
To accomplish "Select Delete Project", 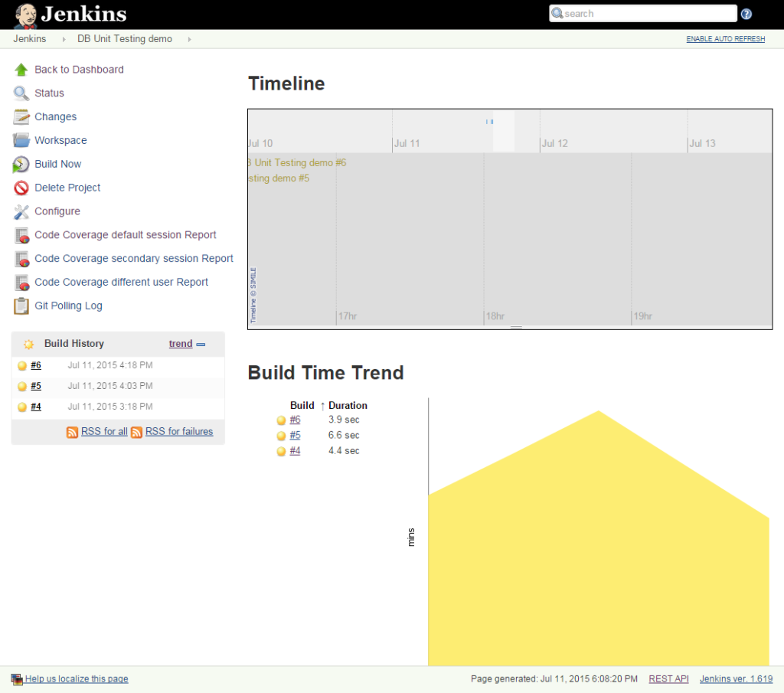I will [67, 188].
